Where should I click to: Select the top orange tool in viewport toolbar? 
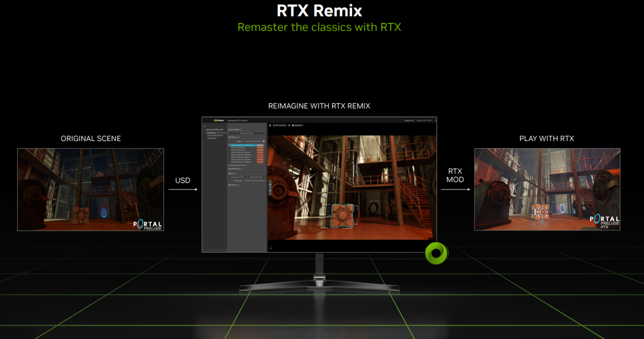270,182
